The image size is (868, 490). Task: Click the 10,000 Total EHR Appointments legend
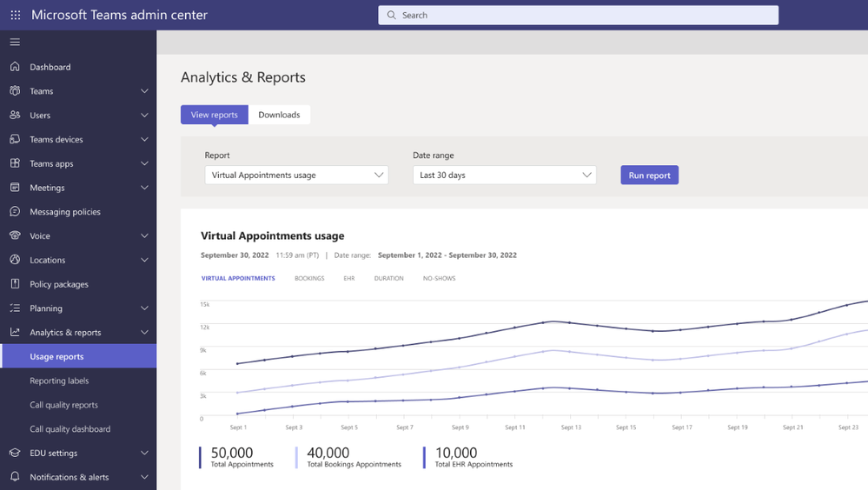pos(468,457)
